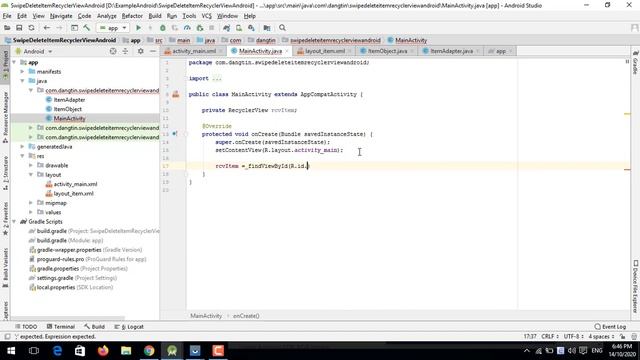Open the Android project view dropdown
Screen dimensions: 640x360
pyautogui.click(x=34, y=51)
